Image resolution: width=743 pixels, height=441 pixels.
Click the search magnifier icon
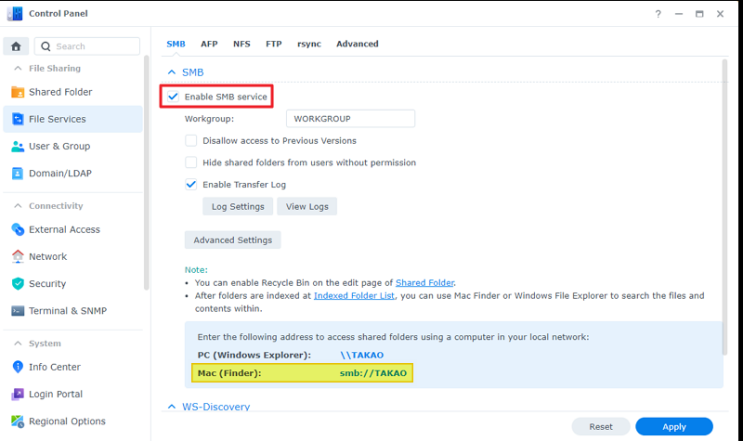tap(45, 46)
